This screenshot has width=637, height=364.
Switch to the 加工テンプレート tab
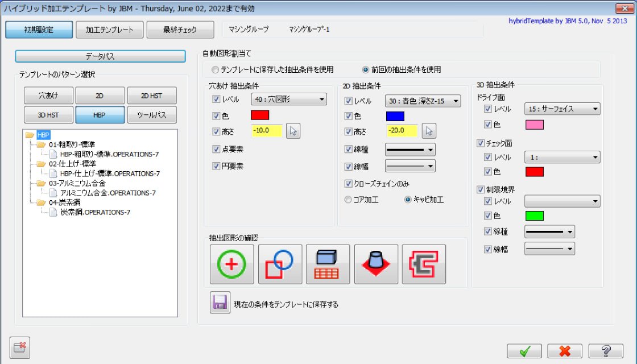click(x=110, y=30)
